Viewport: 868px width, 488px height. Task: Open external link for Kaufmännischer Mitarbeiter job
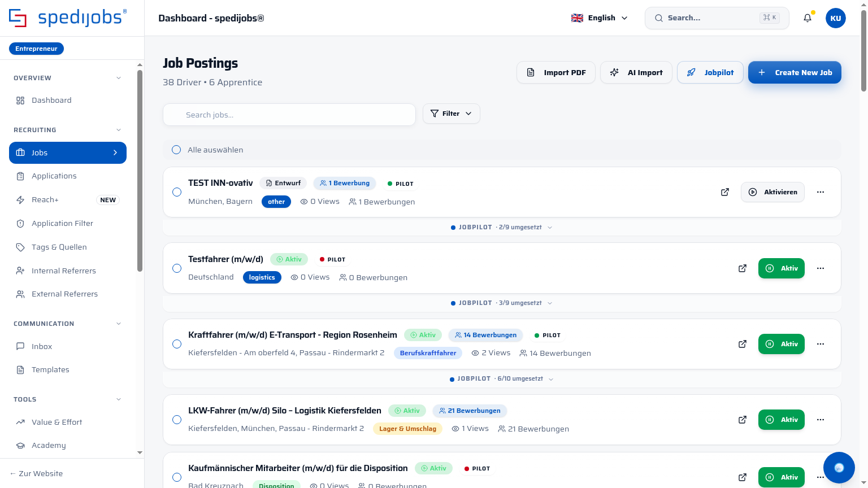click(743, 477)
